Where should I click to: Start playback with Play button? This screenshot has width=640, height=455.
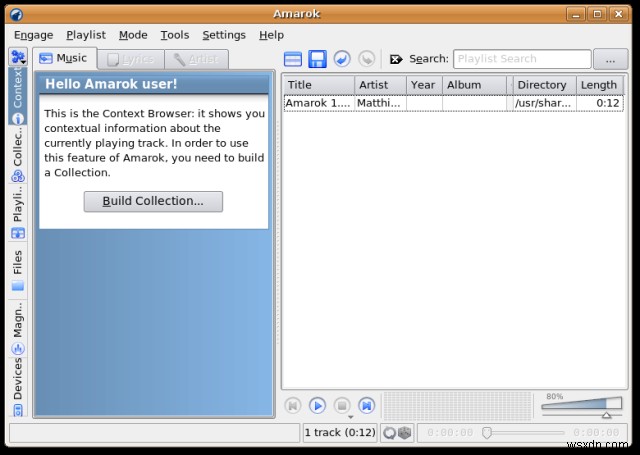coord(317,406)
